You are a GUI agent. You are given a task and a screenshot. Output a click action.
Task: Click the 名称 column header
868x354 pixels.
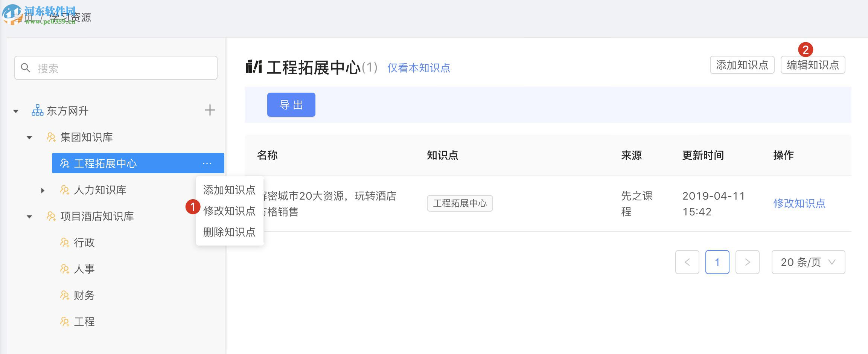267,155
